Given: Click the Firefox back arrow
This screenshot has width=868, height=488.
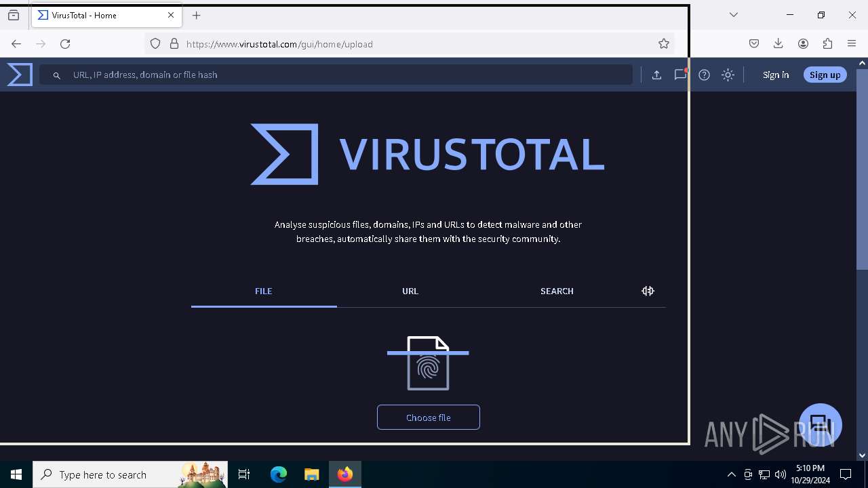Looking at the screenshot, I should click(16, 44).
